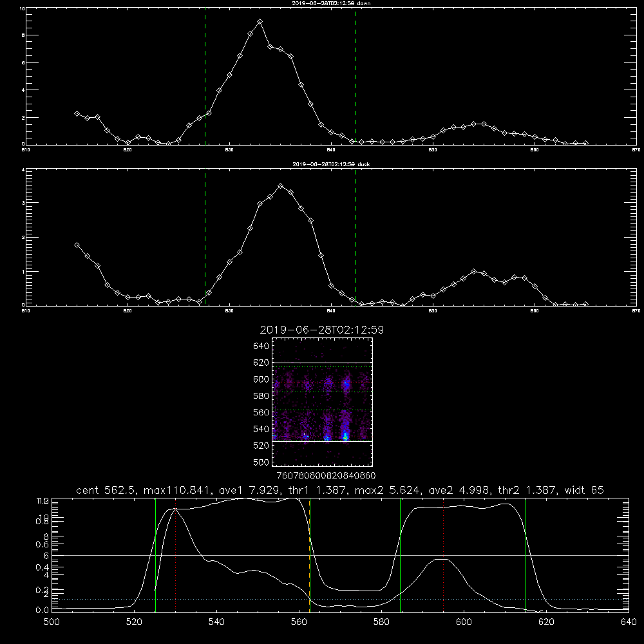Click the 'max110.841' value in bottom title
This screenshot has height=644, width=644.
[x=176, y=490]
